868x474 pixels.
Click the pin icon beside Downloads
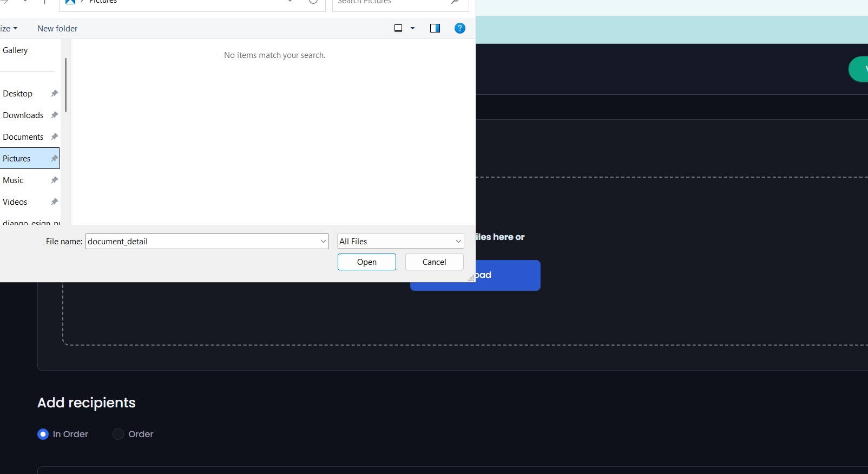[54, 115]
